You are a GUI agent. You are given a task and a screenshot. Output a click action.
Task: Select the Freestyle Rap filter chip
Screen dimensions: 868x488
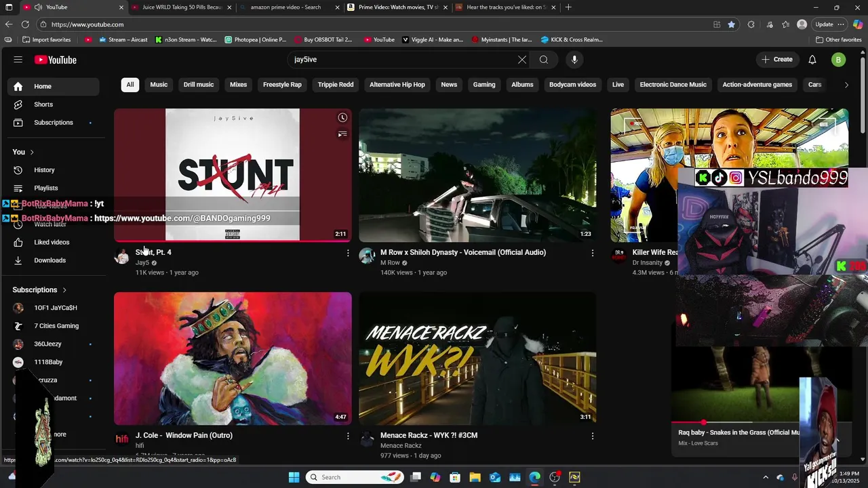[282, 85]
